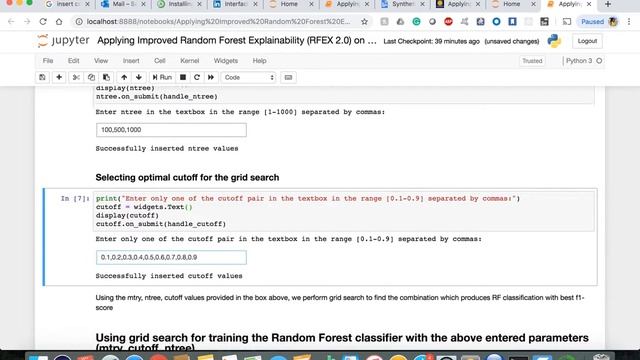Click 'Successfully inserted ntree values' output text
The height and width of the screenshot is (360, 640).
click(x=167, y=149)
